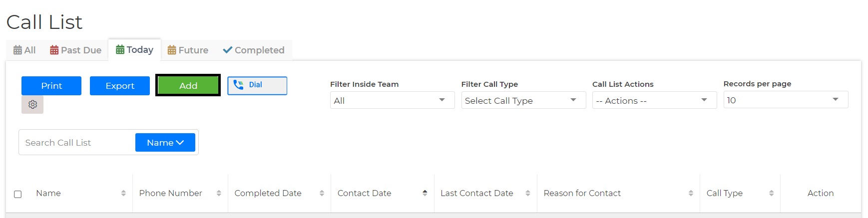This screenshot has width=868, height=218.
Task: Sort by Contact Date column arrows
Action: pos(425,193)
